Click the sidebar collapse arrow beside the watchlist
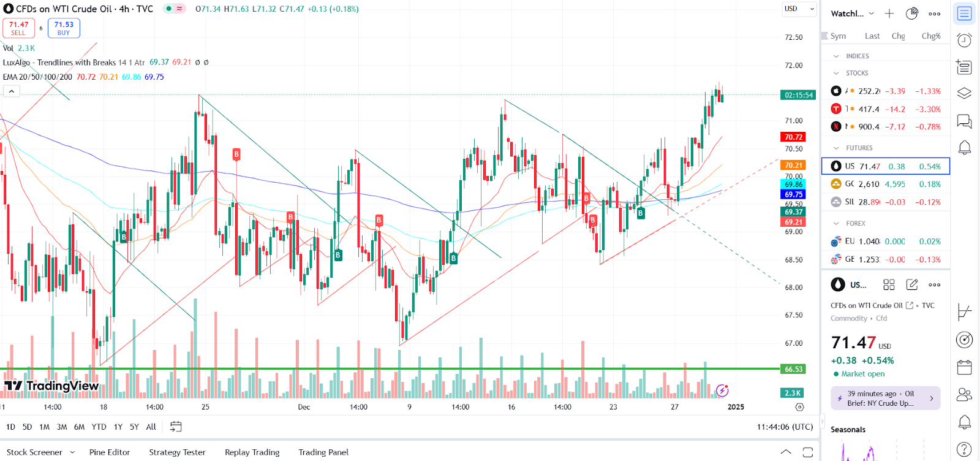 [823, 422]
